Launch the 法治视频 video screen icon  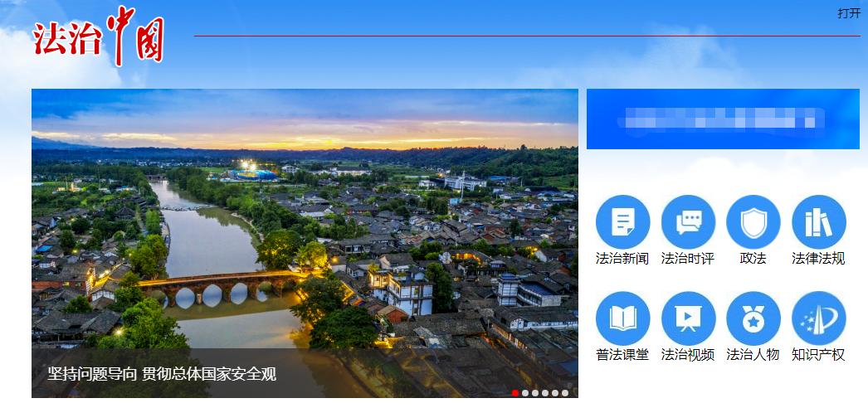tap(688, 318)
